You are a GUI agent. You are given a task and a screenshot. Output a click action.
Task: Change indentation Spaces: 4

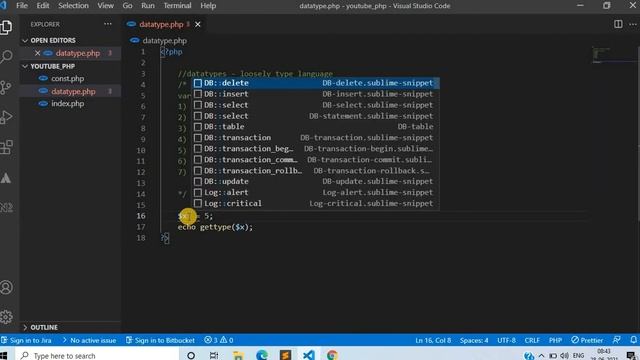[x=474, y=340]
